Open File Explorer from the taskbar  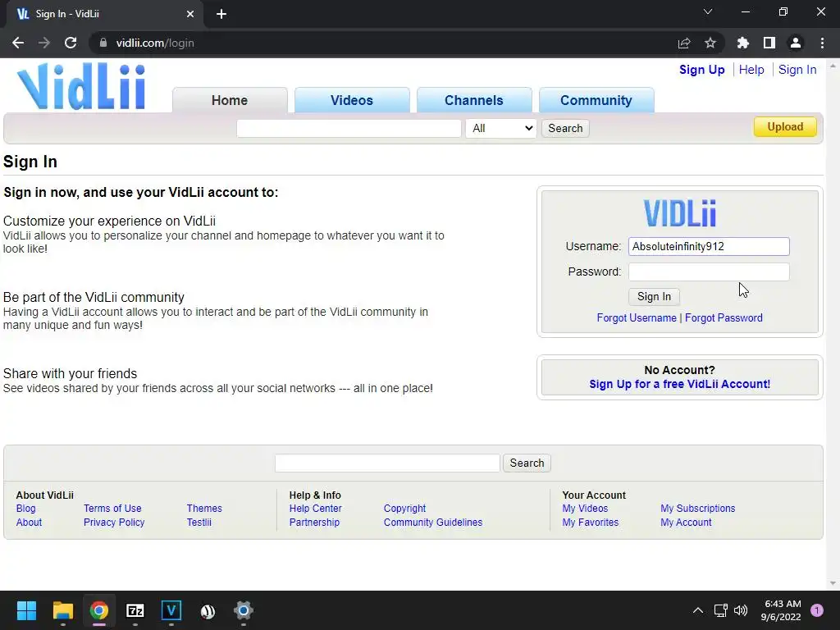point(62,610)
